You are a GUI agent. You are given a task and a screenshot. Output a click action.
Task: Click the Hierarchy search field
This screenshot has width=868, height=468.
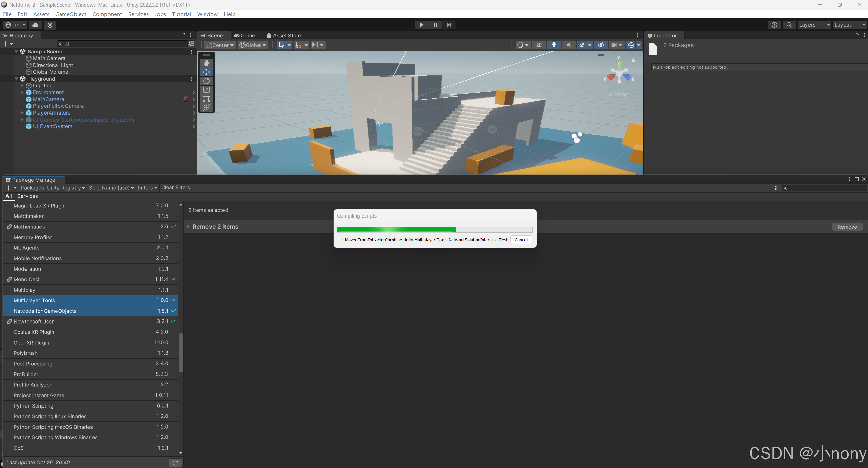122,44
